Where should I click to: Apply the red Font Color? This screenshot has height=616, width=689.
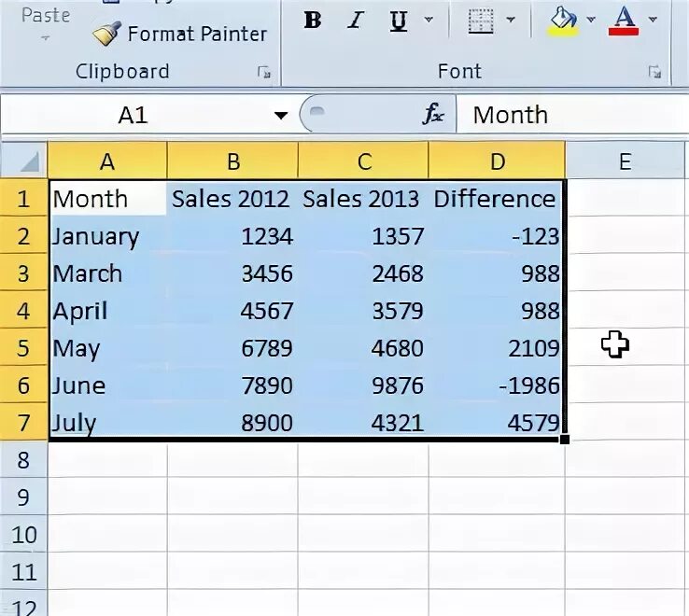click(x=624, y=20)
